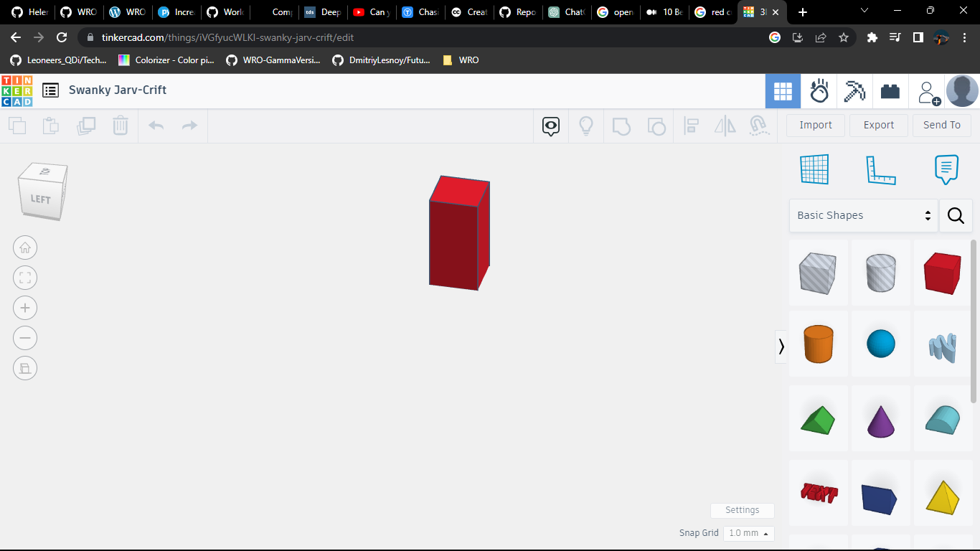Screen dimensions: 980x551
Task: Click the Workplane tool icon
Action: coord(814,169)
